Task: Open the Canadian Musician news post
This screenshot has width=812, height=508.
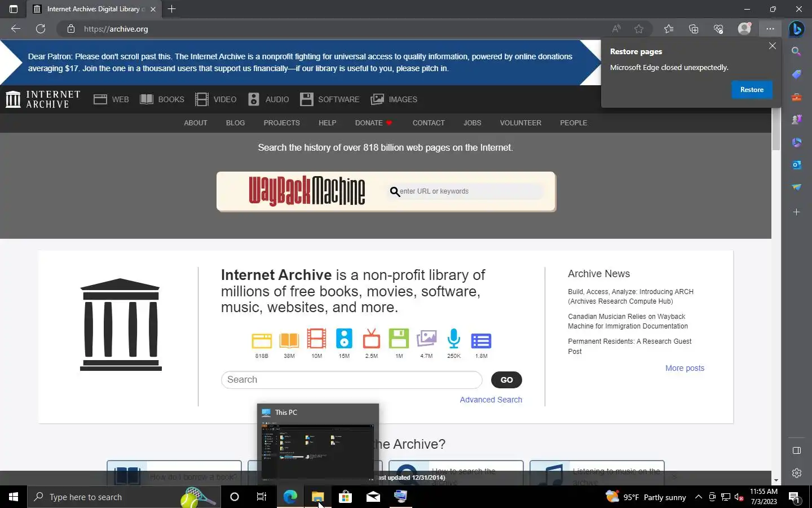Action: pyautogui.click(x=628, y=321)
